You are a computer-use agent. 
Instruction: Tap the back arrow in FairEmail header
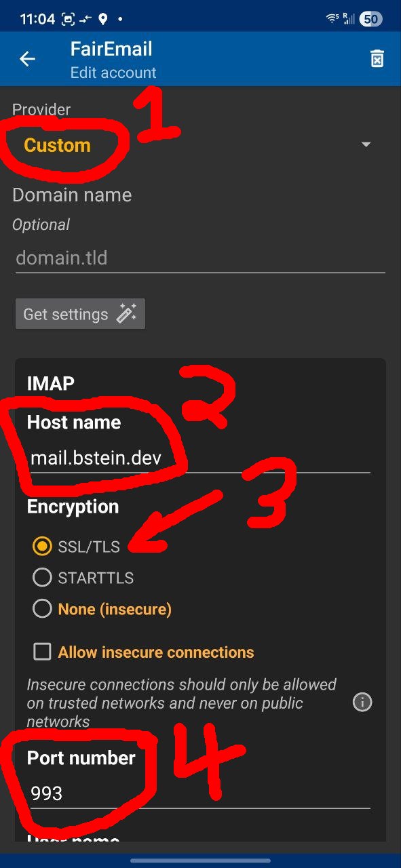27,59
